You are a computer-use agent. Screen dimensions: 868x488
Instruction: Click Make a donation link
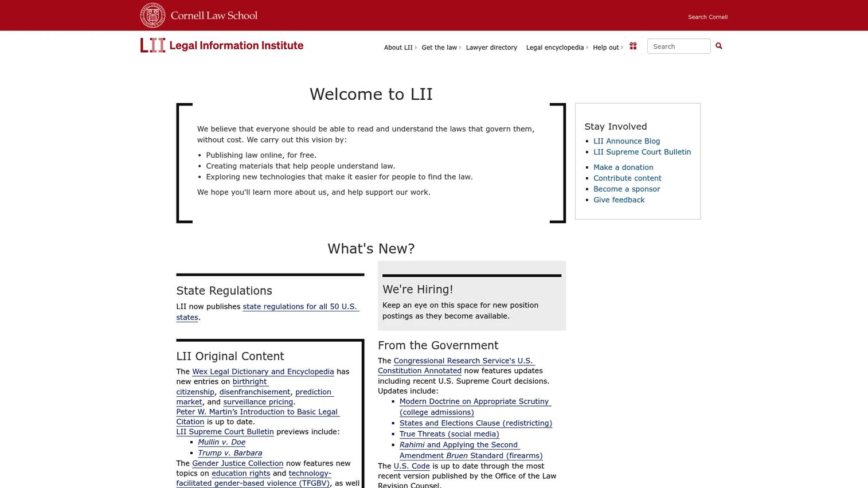[623, 167]
